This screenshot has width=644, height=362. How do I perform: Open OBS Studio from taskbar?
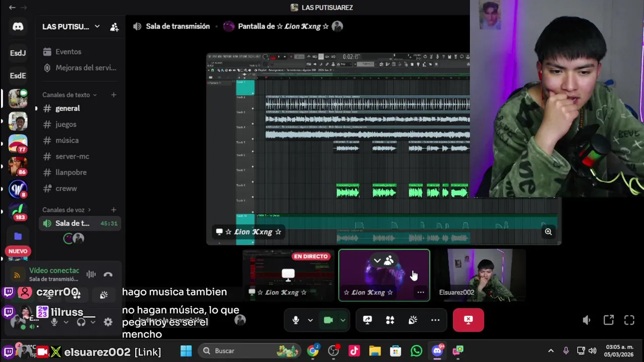(334, 351)
